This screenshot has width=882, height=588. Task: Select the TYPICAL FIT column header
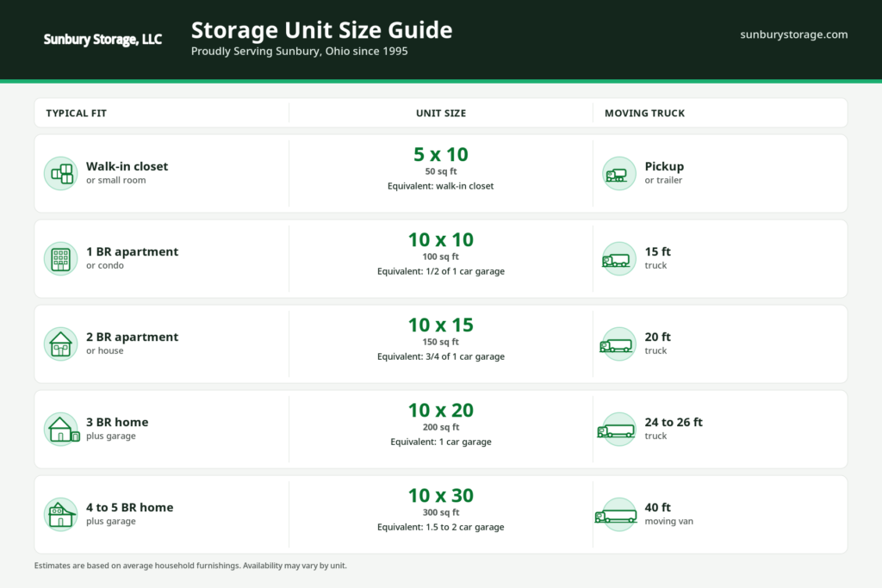click(x=76, y=113)
